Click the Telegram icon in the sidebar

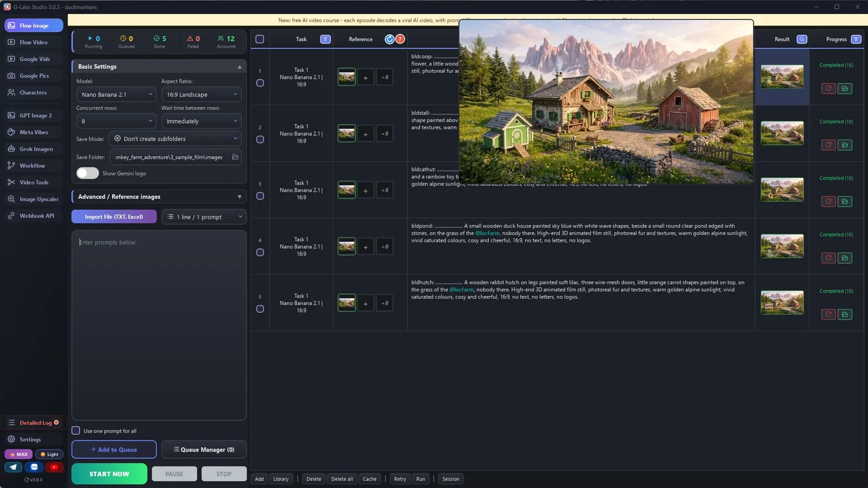[14, 467]
